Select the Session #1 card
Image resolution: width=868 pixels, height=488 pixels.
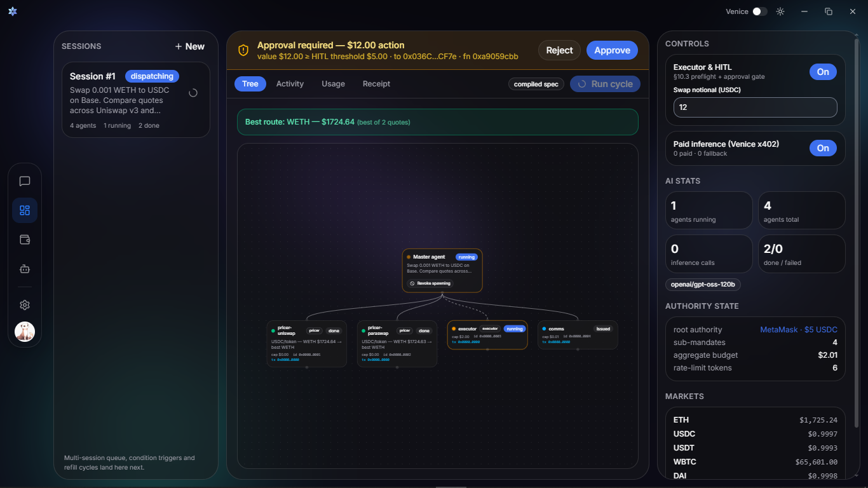[x=136, y=100]
